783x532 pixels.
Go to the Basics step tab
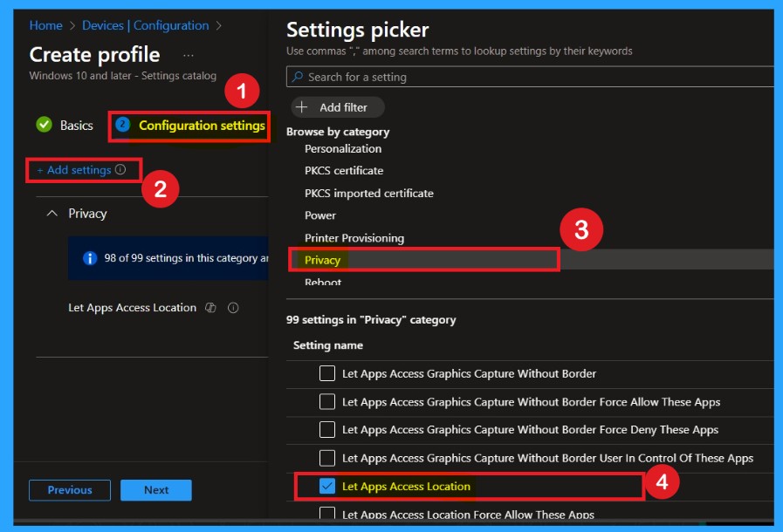coord(76,126)
